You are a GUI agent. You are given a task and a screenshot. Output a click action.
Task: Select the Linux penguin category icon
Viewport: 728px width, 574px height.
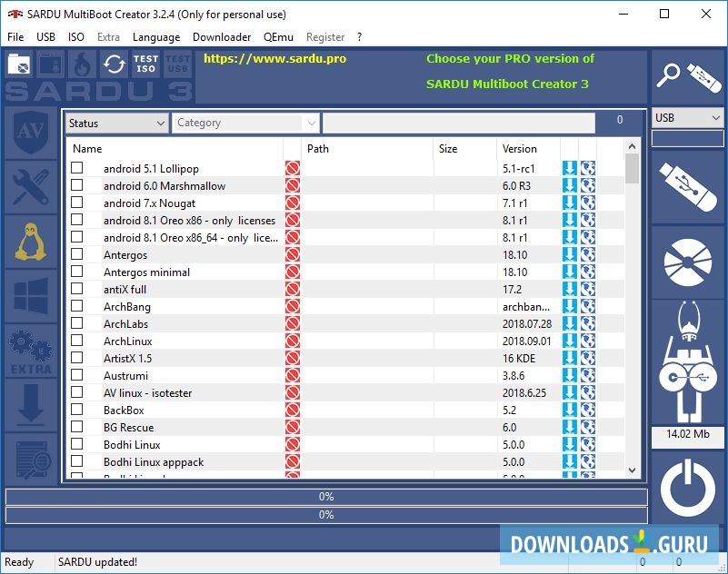[30, 242]
